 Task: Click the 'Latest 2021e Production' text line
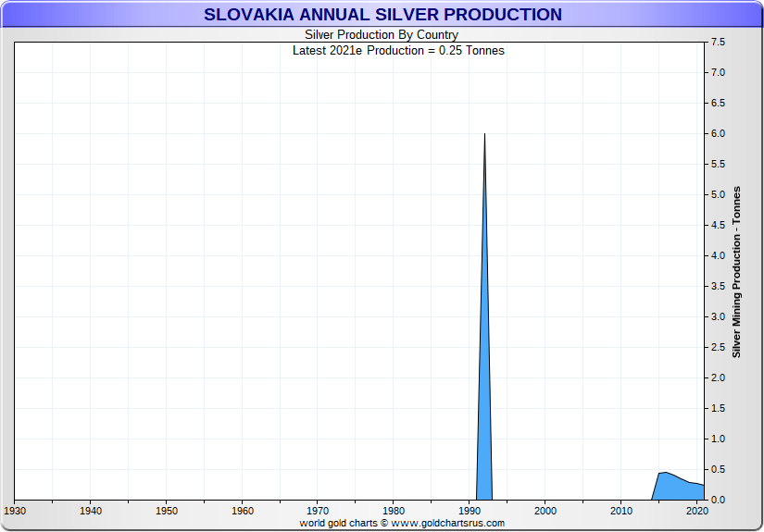click(x=398, y=50)
